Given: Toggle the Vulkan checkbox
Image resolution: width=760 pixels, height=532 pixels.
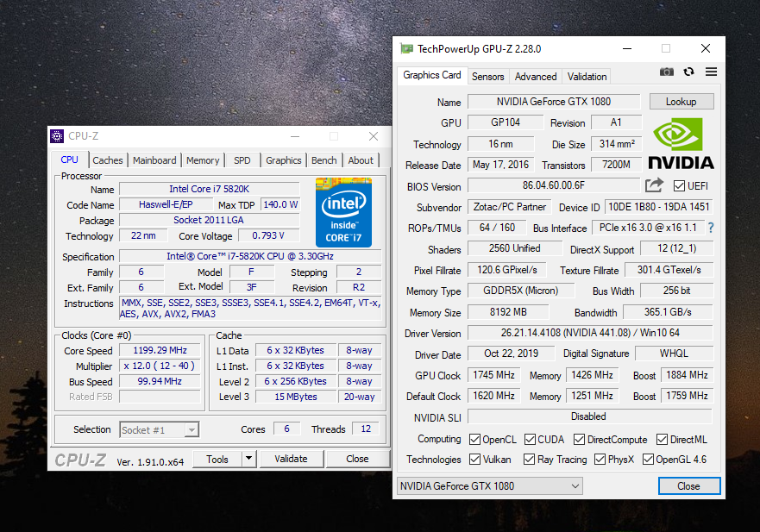Looking at the screenshot, I should (x=475, y=460).
